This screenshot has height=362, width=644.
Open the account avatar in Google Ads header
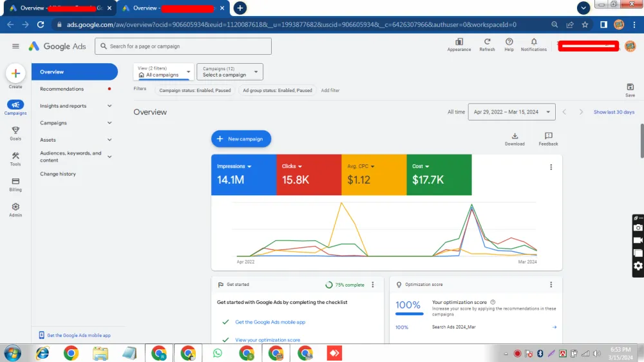[x=630, y=46]
